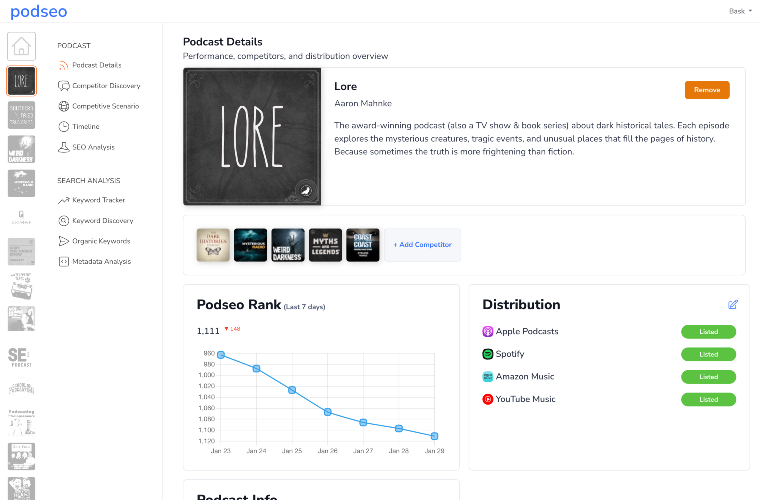Click the Metadata Analysis code icon
The width and height of the screenshot is (760, 500).
pyautogui.click(x=63, y=262)
